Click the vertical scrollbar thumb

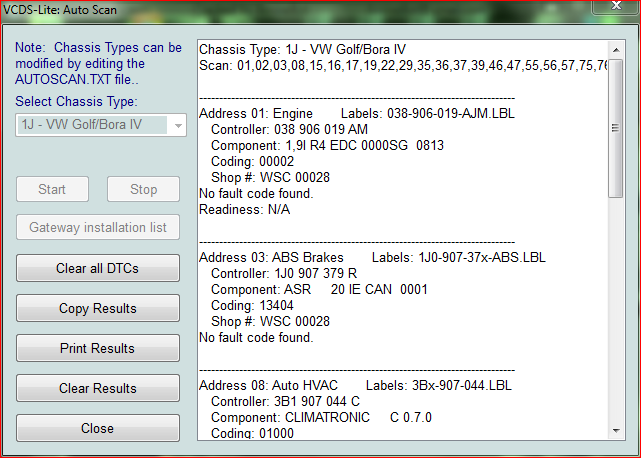click(x=616, y=128)
